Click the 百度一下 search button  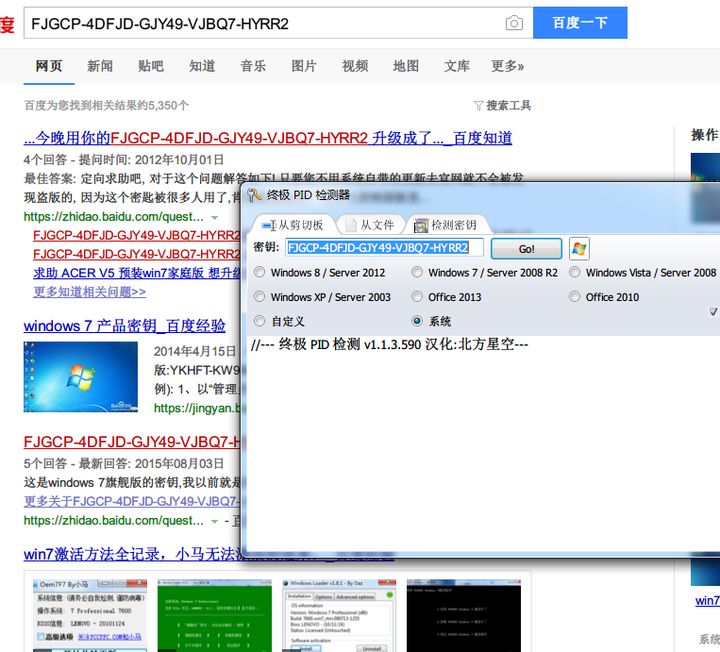click(x=580, y=22)
